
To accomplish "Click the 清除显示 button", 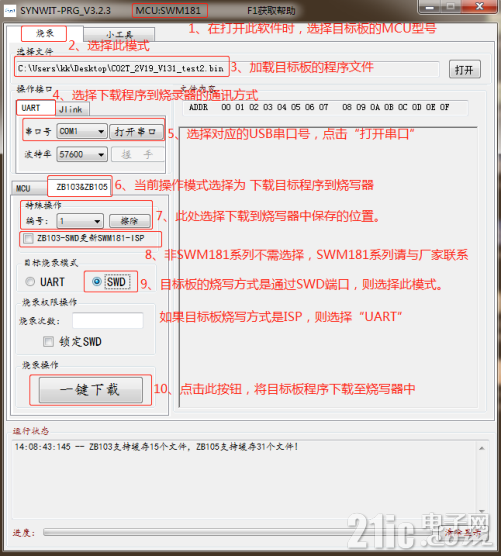I will coord(463,532).
